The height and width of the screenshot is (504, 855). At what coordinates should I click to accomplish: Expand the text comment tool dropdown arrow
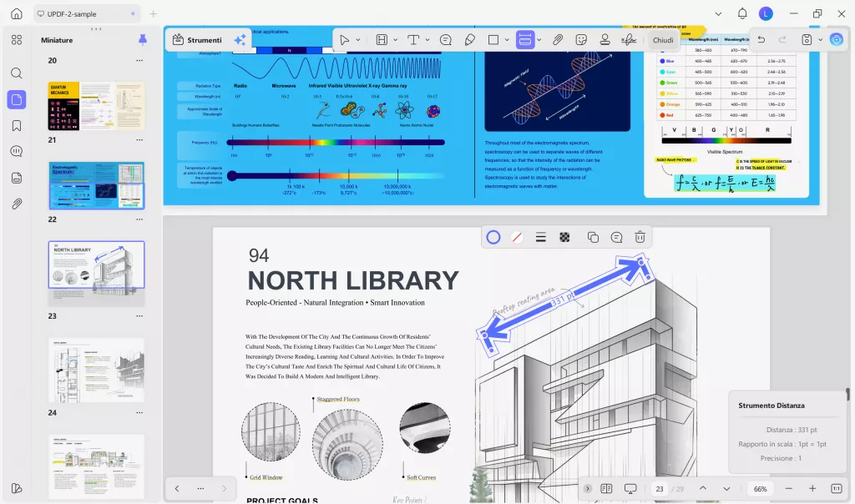click(427, 40)
